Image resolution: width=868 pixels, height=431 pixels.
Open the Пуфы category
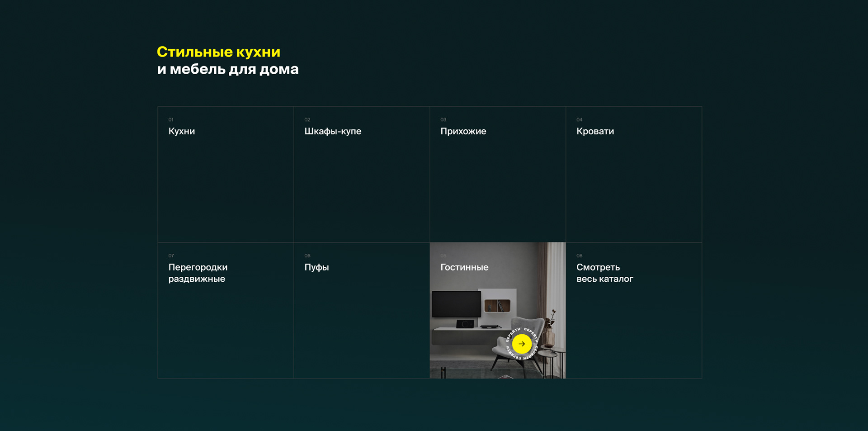click(x=316, y=267)
